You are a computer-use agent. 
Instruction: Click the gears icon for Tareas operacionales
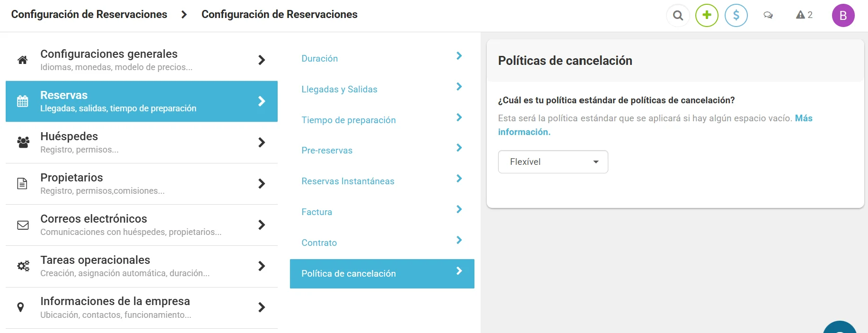[x=23, y=266]
